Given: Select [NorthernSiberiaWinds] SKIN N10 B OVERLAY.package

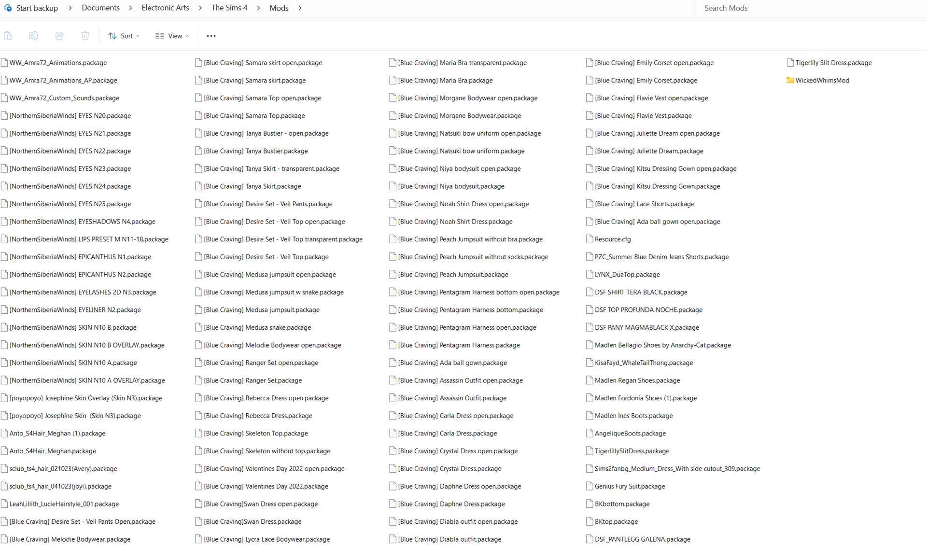Looking at the screenshot, I should (x=83, y=345).
